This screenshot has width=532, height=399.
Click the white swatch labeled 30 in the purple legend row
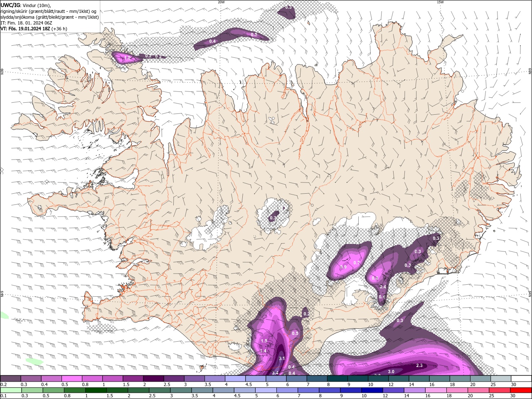521,379
